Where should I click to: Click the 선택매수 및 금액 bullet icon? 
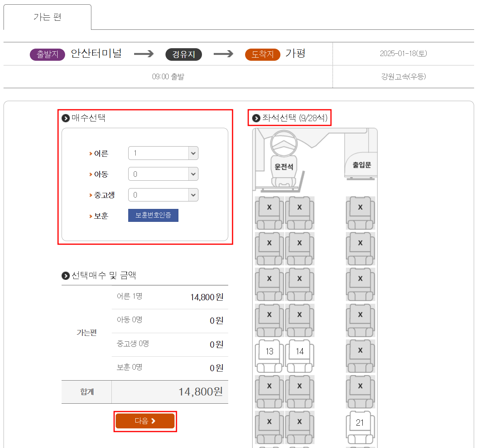(x=65, y=276)
